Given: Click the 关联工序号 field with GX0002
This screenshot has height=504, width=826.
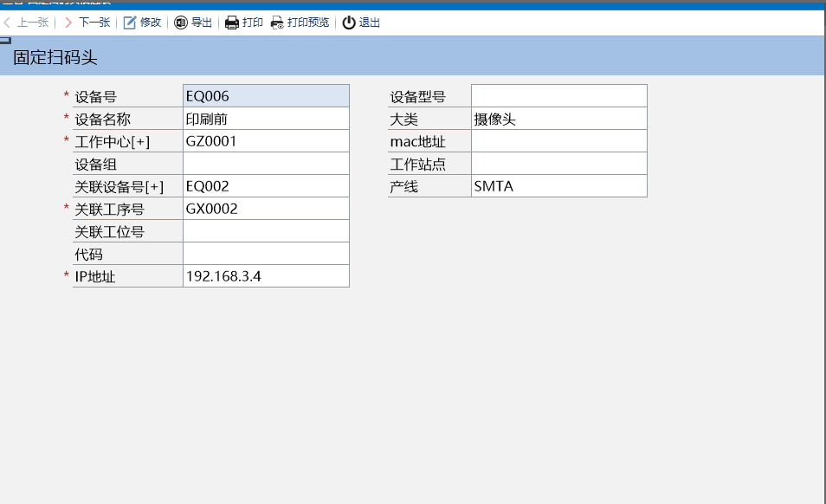Looking at the screenshot, I should click(266, 209).
